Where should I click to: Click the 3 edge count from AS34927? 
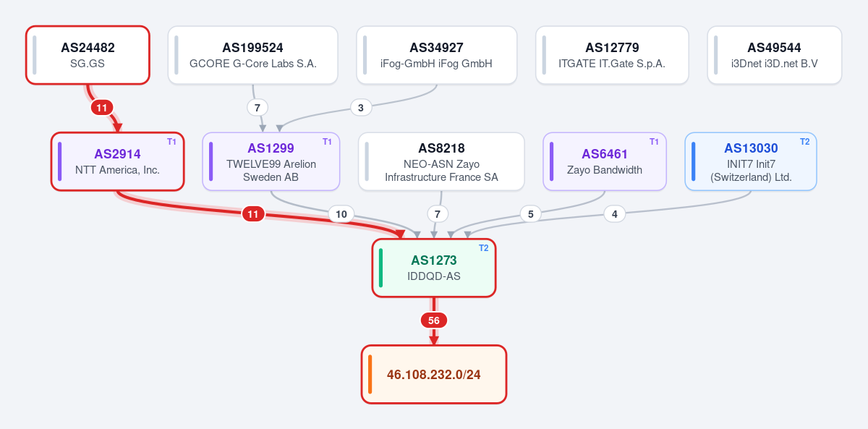pyautogui.click(x=361, y=108)
